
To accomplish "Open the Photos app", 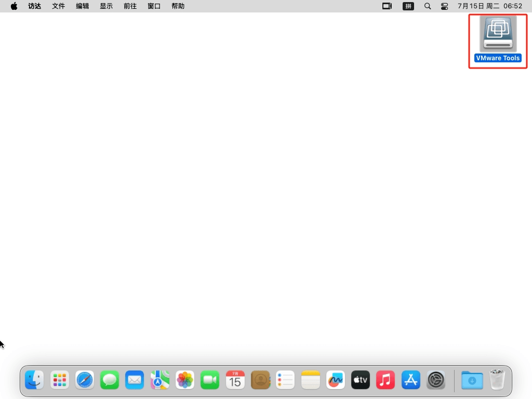I will [x=185, y=380].
